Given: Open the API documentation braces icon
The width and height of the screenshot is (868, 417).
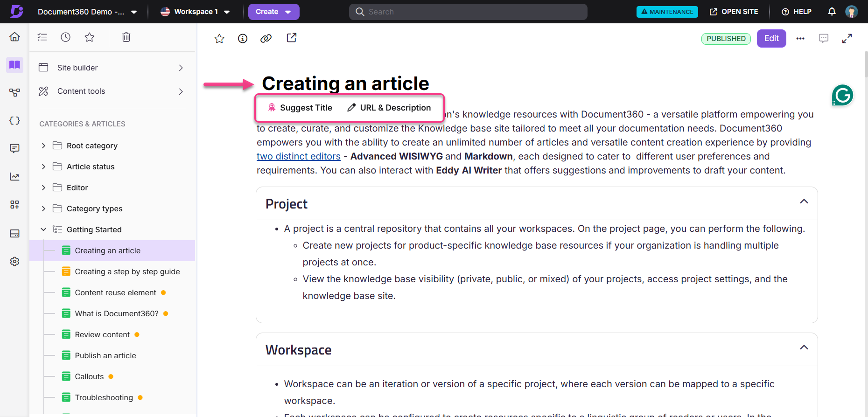Looking at the screenshot, I should pos(14,121).
